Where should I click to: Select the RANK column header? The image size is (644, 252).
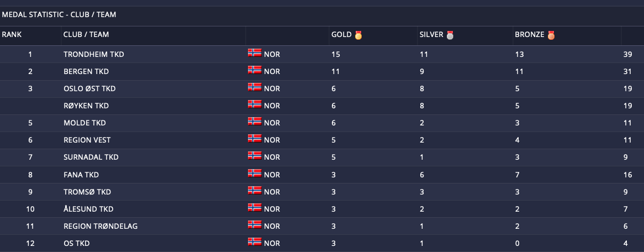point(12,35)
